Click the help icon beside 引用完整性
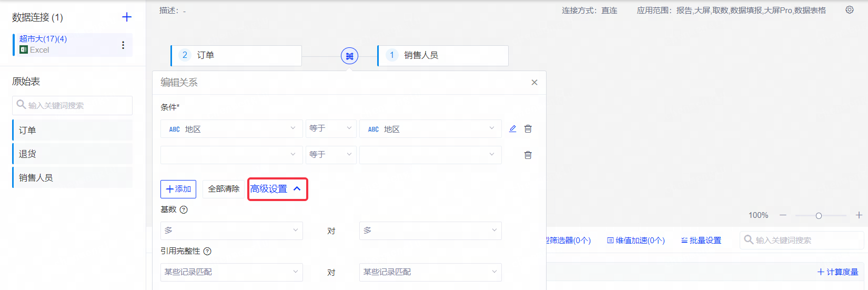The width and height of the screenshot is (868, 290). pyautogui.click(x=207, y=252)
